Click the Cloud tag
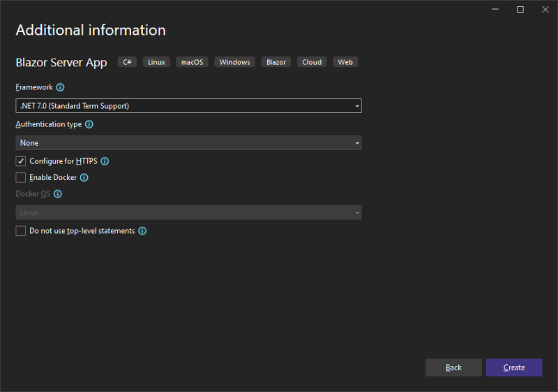 312,62
